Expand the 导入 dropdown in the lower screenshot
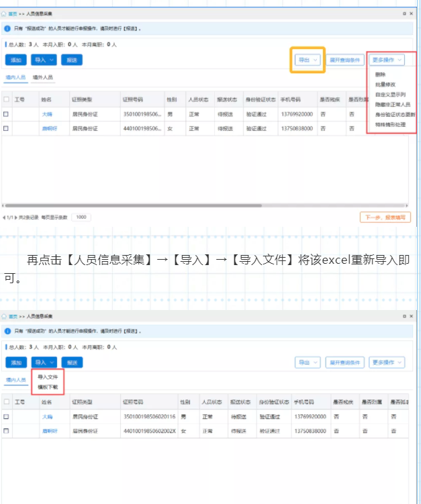The height and width of the screenshot is (504, 421). point(45,362)
